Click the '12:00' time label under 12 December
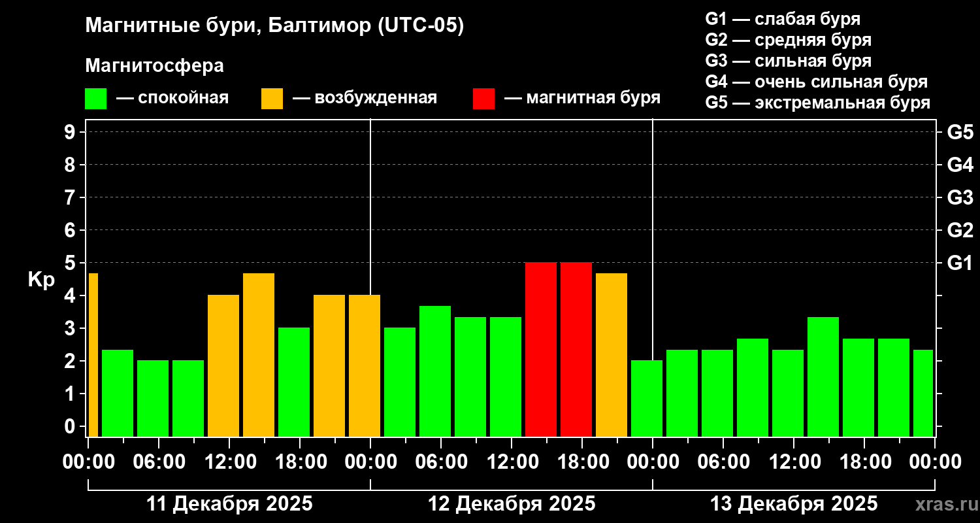980x523 pixels. [x=512, y=462]
